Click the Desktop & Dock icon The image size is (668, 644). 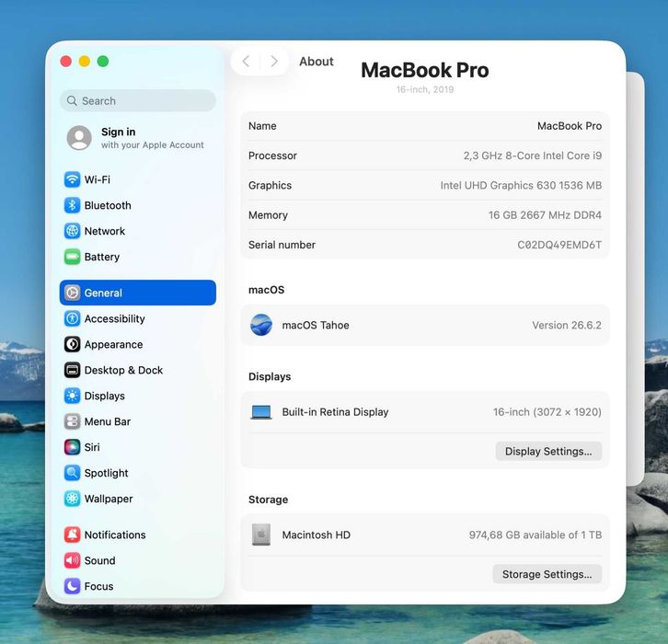[72, 370]
